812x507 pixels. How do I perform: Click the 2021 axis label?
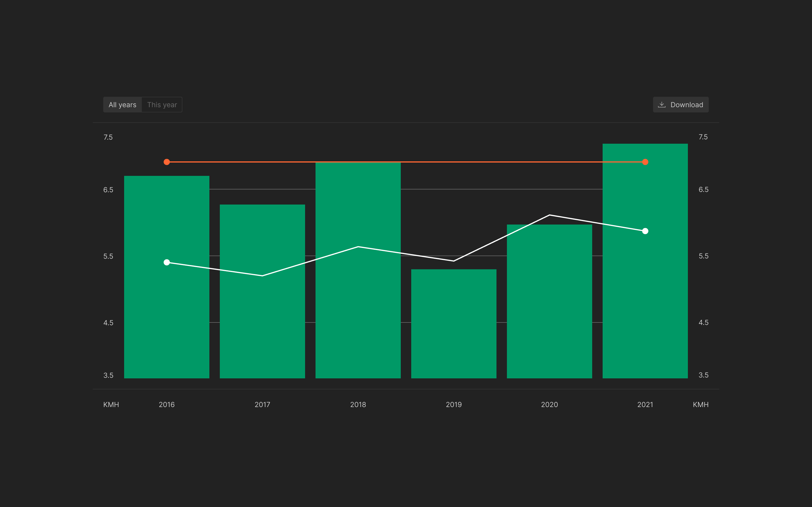click(645, 404)
